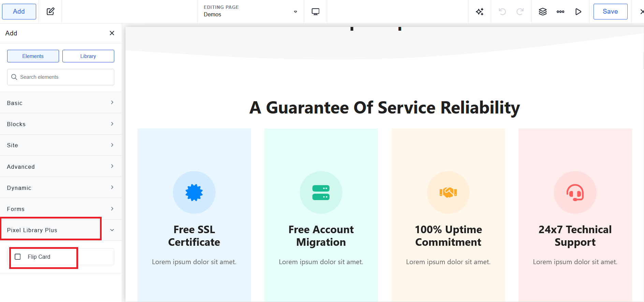Click the redo arrow icon
The width and height of the screenshot is (644, 302).
[x=520, y=12]
